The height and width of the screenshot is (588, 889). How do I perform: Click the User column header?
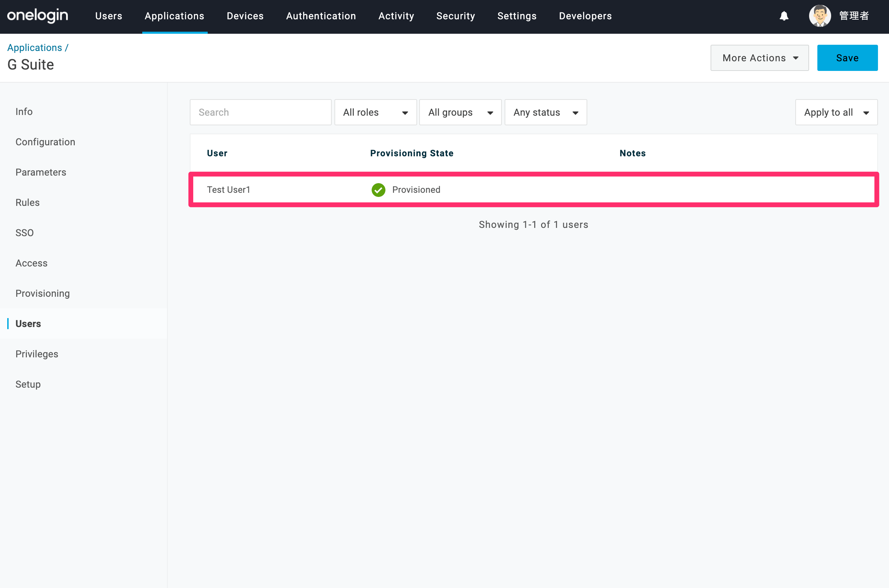[217, 153]
